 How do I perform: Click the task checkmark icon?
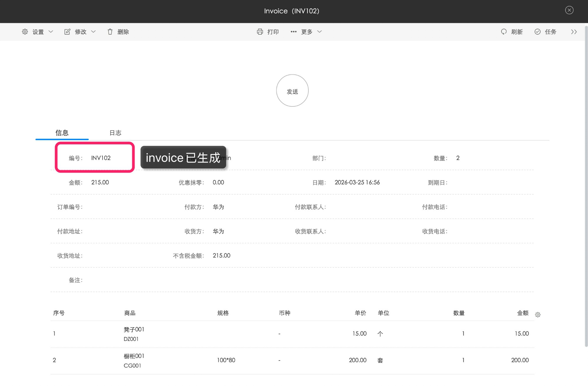click(537, 32)
